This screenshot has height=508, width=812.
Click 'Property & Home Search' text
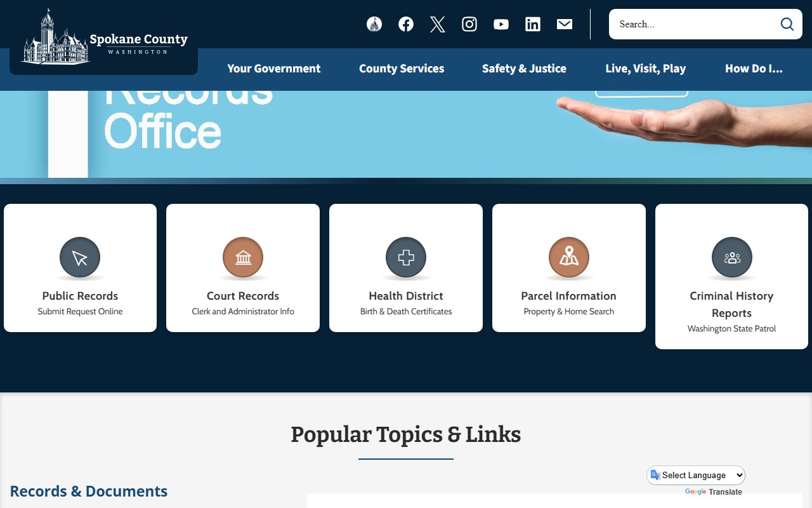[x=569, y=312]
